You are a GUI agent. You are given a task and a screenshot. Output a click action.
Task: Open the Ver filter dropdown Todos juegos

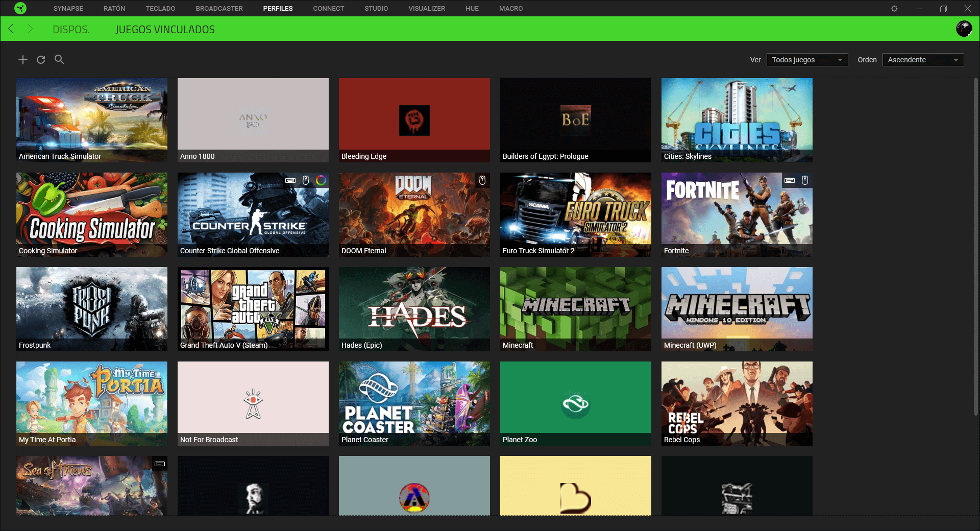pyautogui.click(x=807, y=60)
